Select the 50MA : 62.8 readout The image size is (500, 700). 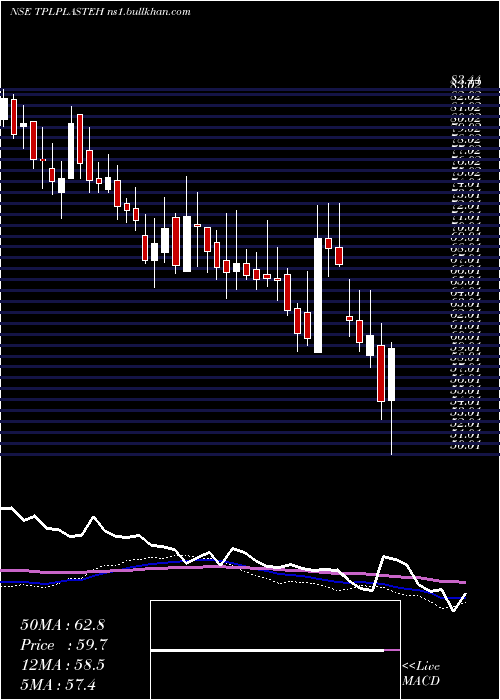tap(63, 625)
